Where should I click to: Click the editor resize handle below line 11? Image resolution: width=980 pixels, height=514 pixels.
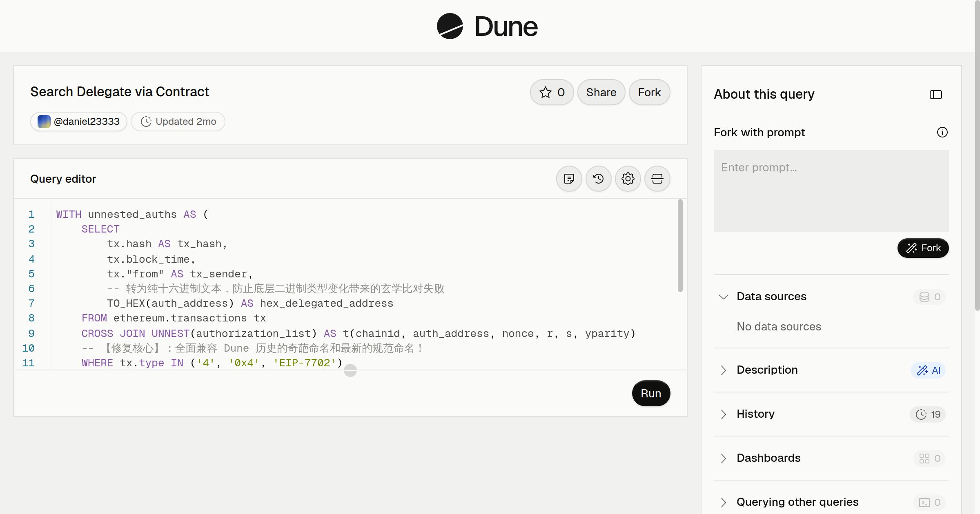tap(350, 370)
